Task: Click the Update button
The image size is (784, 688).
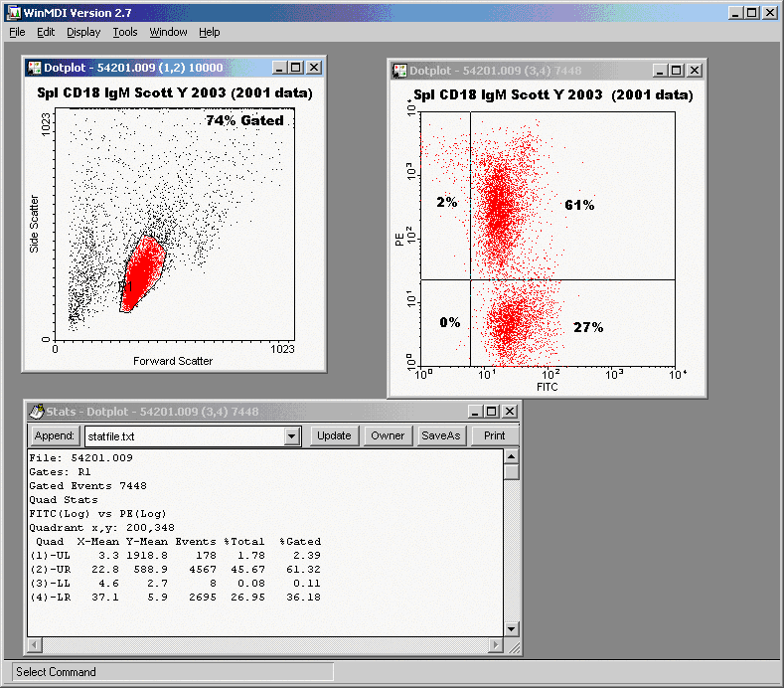Action: coord(334,435)
